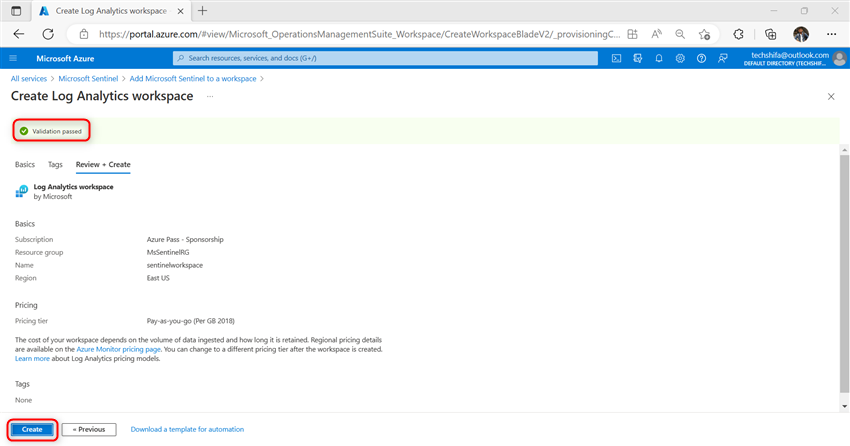Screen dimensions: 850x446
Task: Open the browser profile picture
Action: 801,34
